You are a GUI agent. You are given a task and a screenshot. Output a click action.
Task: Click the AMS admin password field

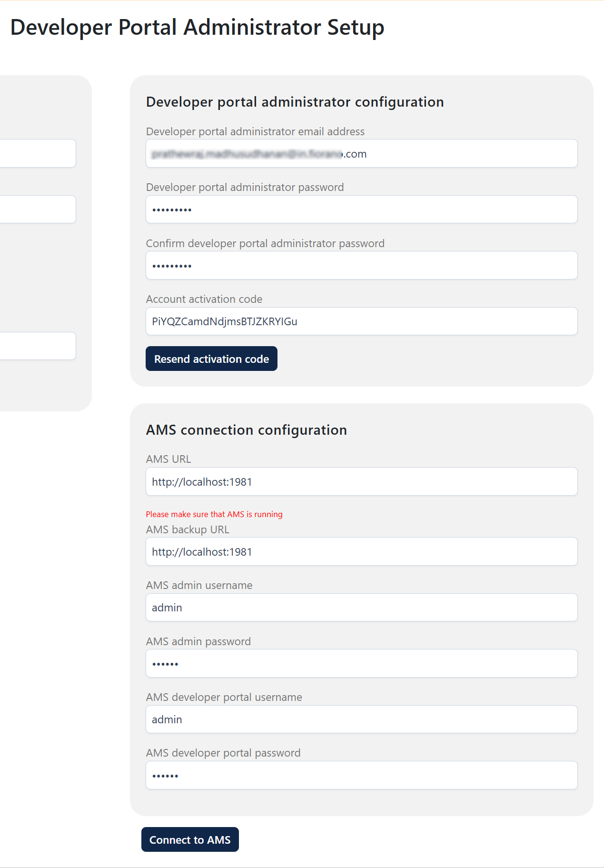[362, 663]
